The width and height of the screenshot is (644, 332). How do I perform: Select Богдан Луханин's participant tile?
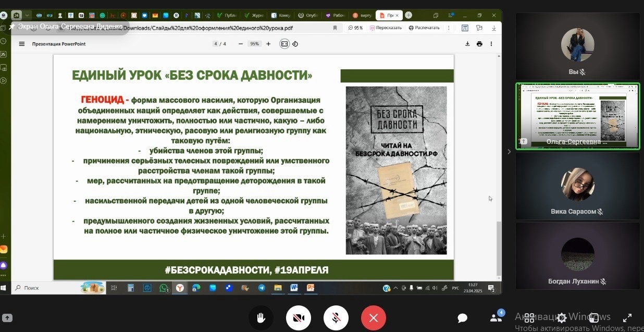pos(577,256)
